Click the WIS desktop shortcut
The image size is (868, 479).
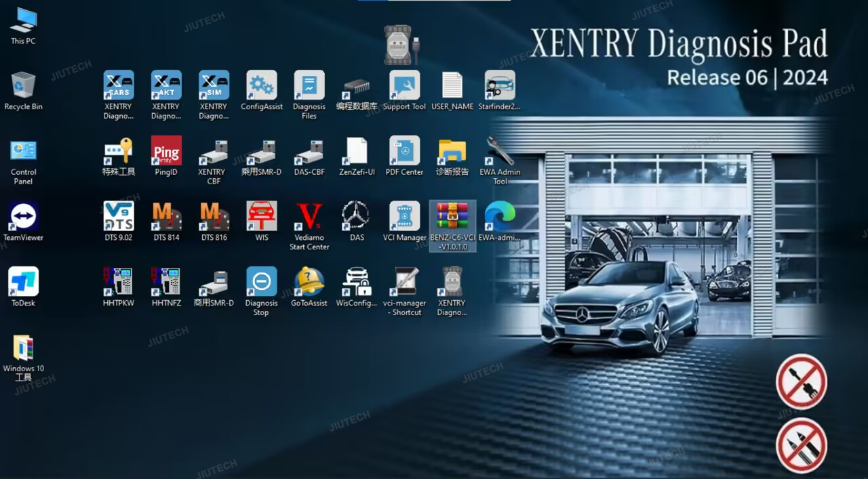pos(262,217)
